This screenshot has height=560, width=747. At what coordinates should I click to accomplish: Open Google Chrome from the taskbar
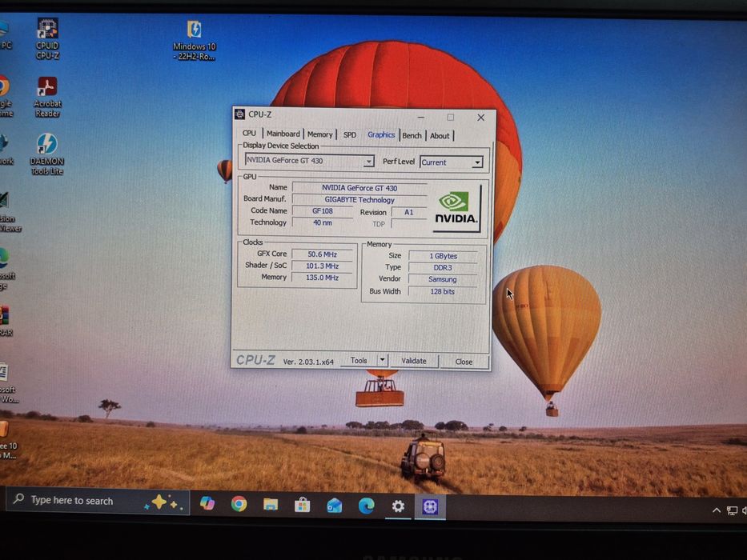coord(239,504)
